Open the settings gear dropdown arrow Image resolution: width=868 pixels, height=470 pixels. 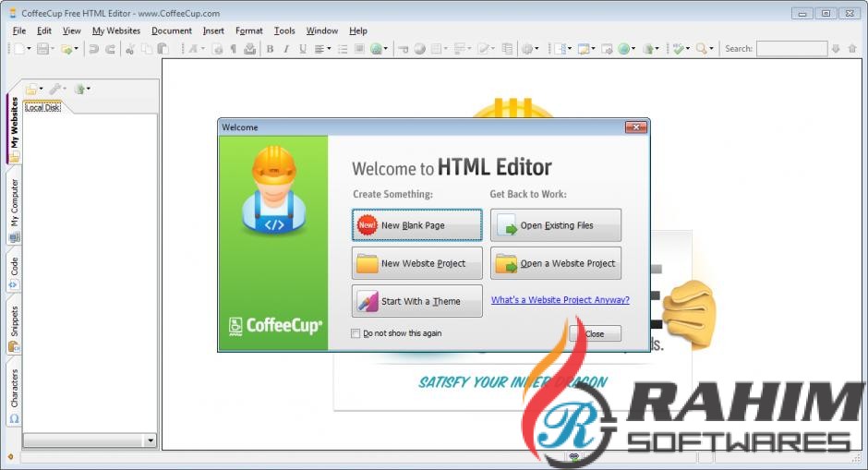(x=537, y=49)
